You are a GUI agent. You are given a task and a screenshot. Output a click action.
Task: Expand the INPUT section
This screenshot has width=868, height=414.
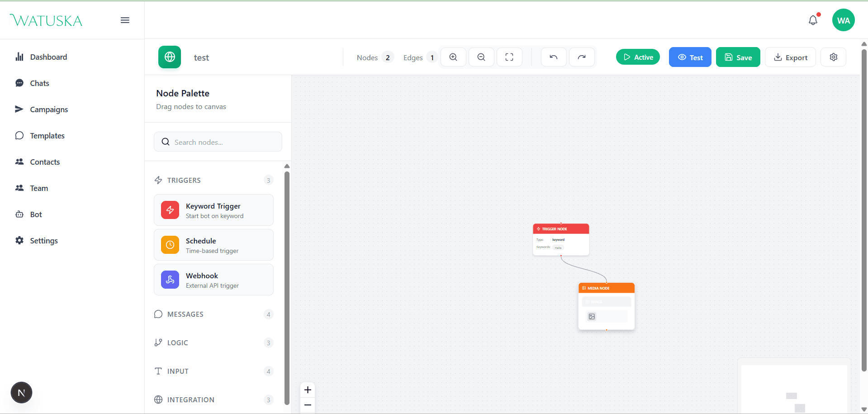pos(213,371)
